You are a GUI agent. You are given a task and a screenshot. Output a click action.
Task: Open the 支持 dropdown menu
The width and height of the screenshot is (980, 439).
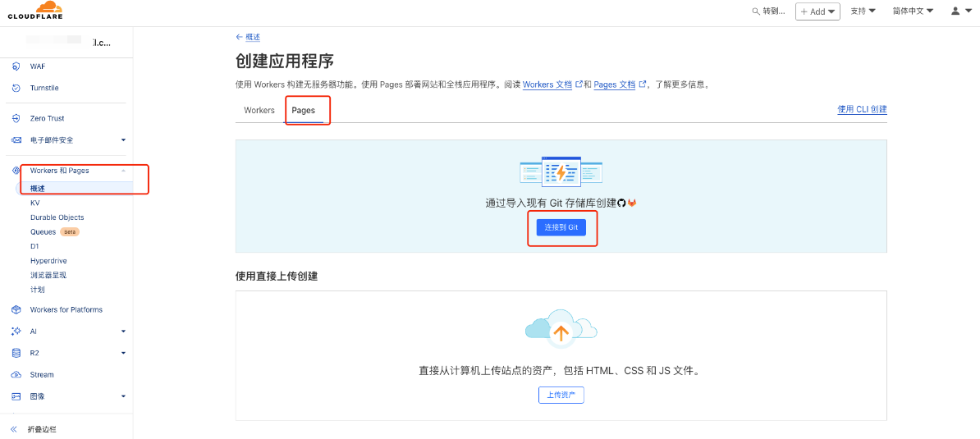click(863, 11)
